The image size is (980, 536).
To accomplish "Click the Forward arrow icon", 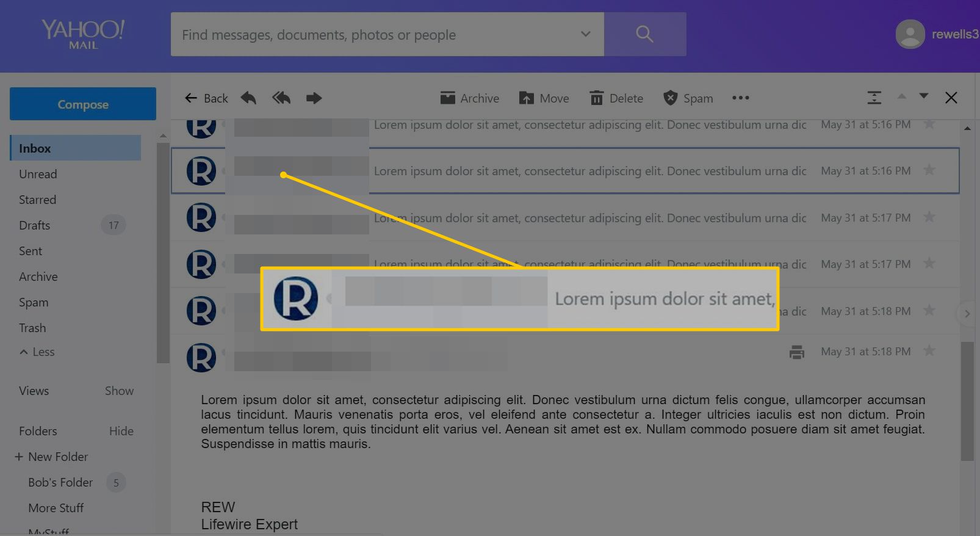I will pyautogui.click(x=314, y=98).
